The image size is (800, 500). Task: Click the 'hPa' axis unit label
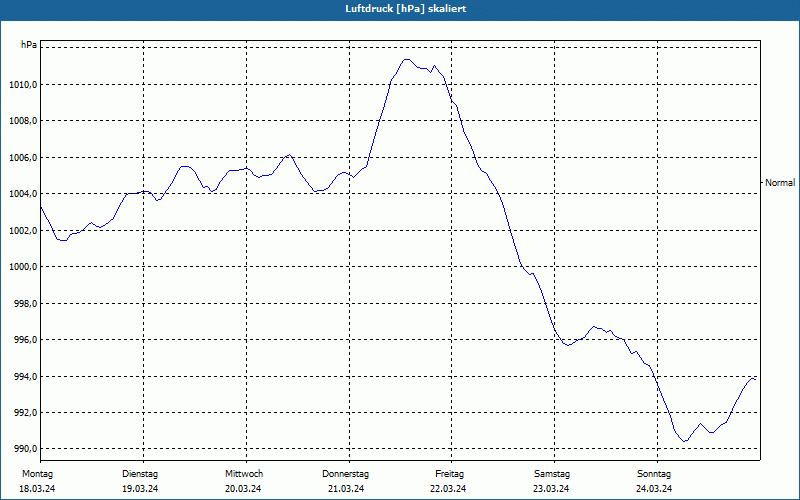coord(29,45)
